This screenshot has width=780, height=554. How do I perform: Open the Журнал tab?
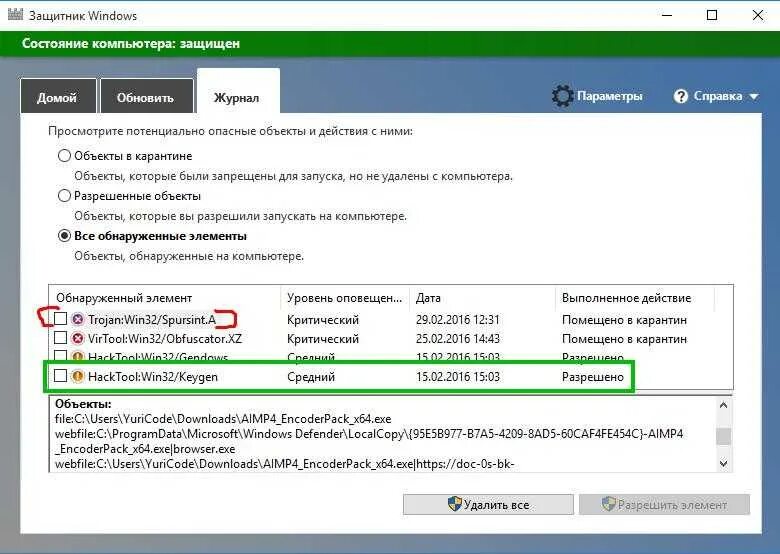click(238, 92)
